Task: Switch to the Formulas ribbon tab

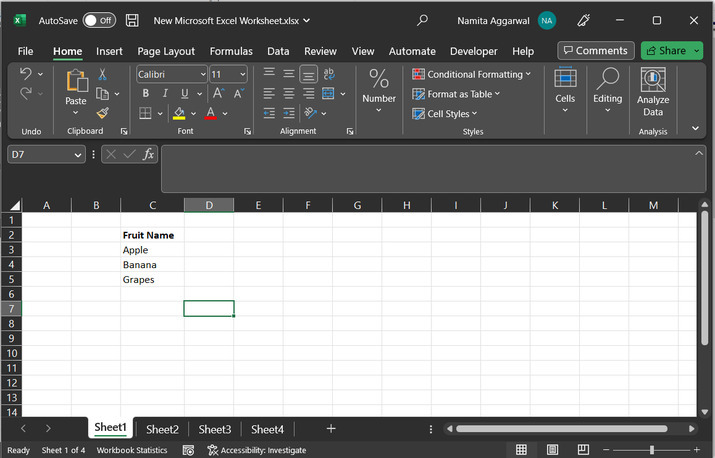Action: (x=231, y=51)
